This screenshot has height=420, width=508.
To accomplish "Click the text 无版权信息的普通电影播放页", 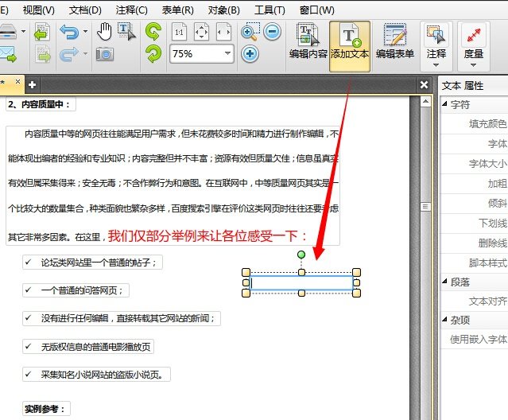I will point(95,347).
